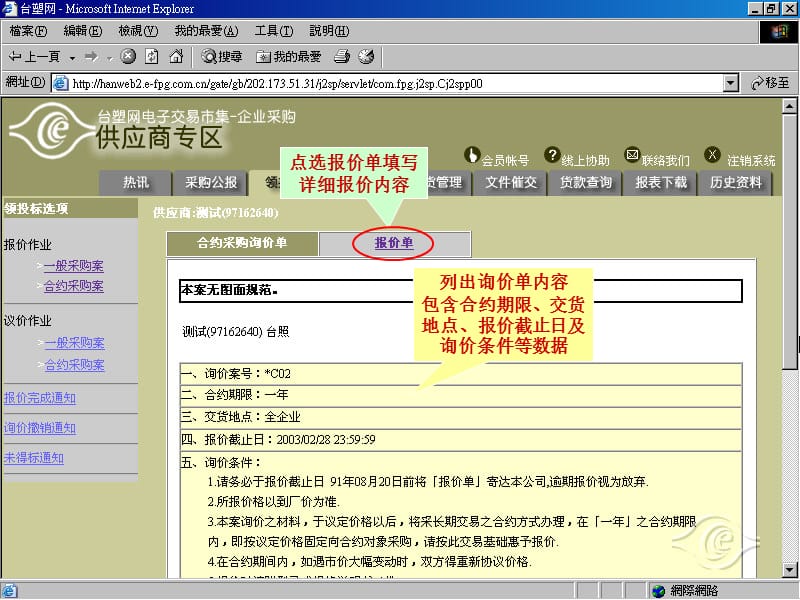Switch to the 文件催交 tab

click(x=511, y=183)
